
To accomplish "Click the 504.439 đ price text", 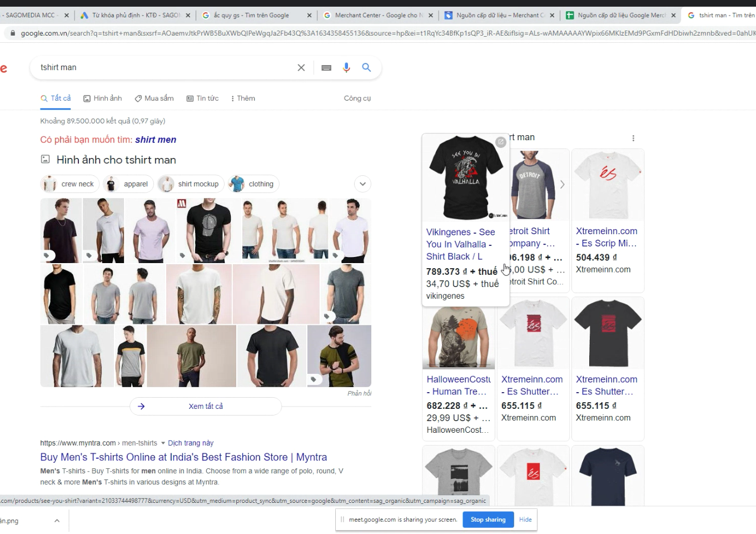I will (x=596, y=258).
